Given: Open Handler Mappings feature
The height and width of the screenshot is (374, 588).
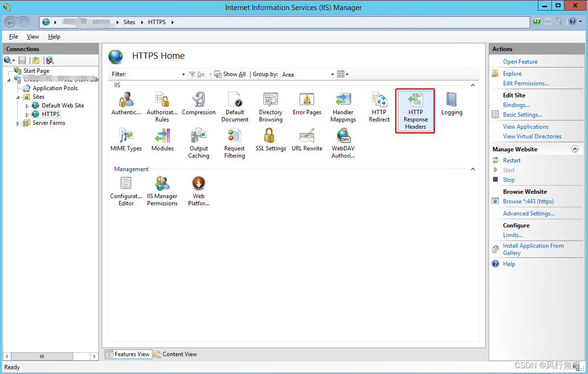Looking at the screenshot, I should click(x=343, y=107).
